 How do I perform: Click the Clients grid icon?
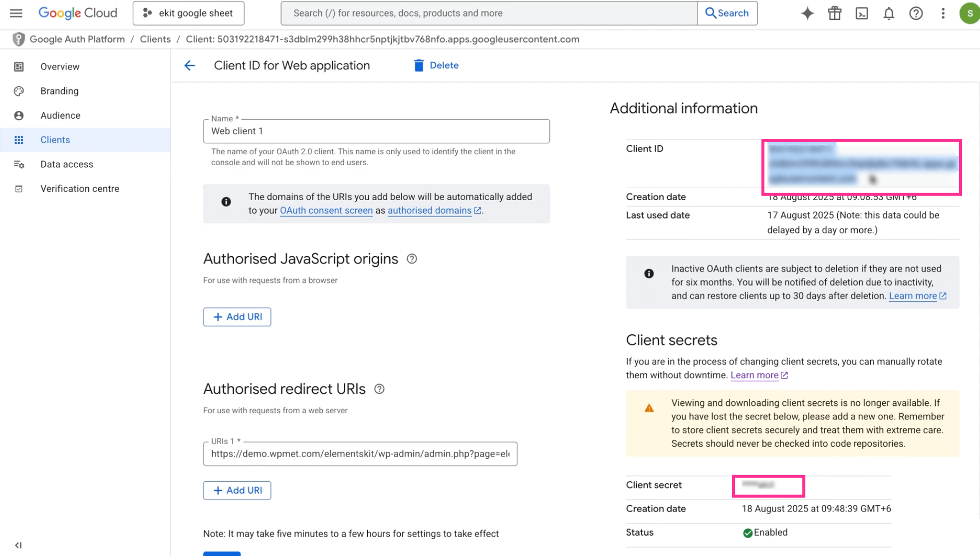(x=19, y=140)
